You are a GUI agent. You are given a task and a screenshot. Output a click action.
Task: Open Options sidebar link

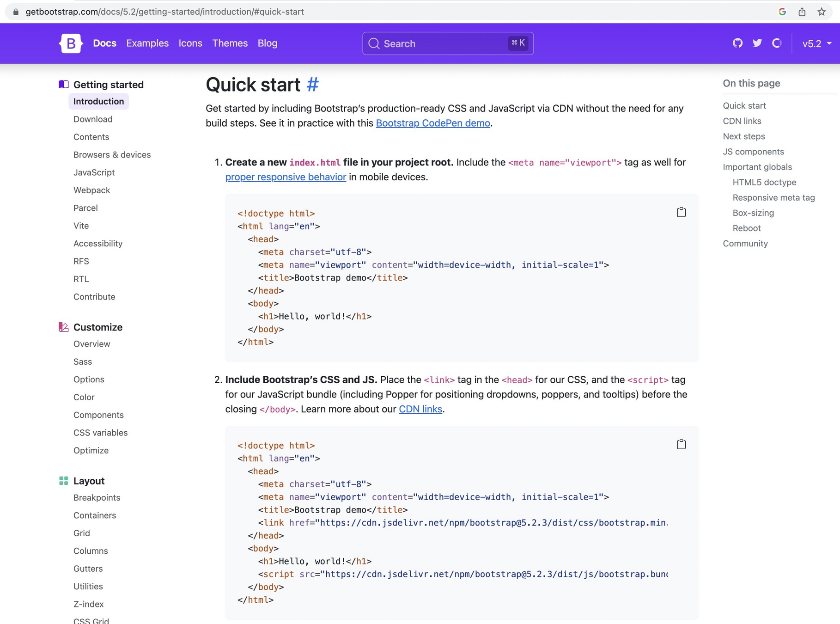pos(89,379)
